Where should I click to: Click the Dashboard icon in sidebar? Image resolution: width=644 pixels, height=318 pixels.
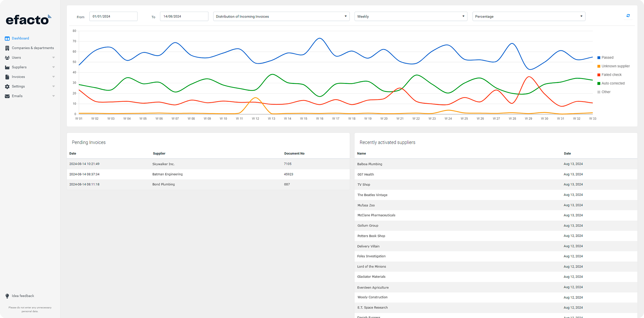pyautogui.click(x=7, y=39)
